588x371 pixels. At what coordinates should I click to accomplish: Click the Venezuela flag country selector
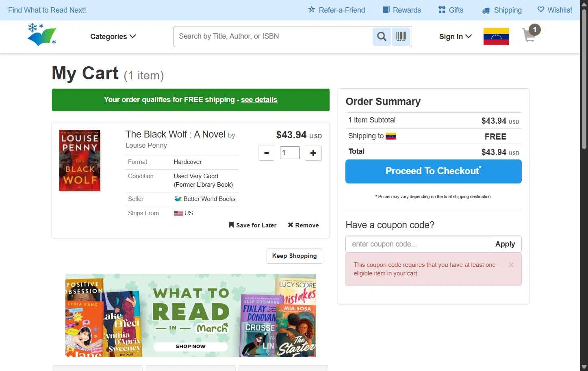pyautogui.click(x=496, y=37)
